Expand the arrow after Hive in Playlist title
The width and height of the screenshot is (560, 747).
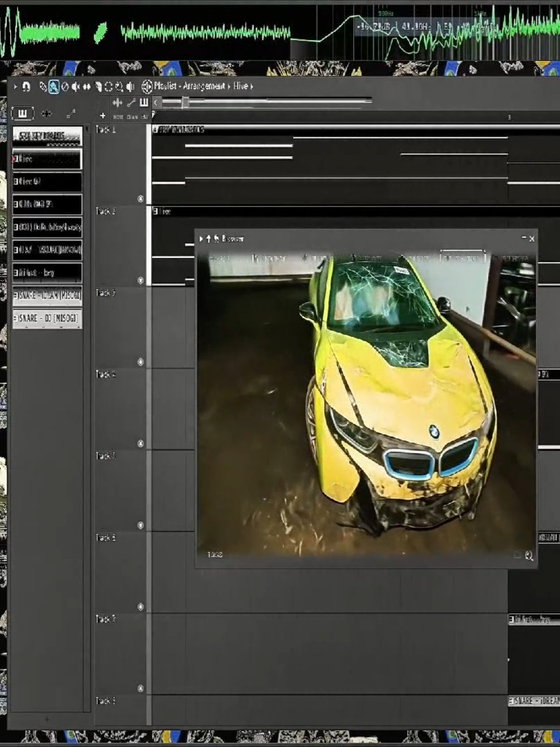point(251,87)
